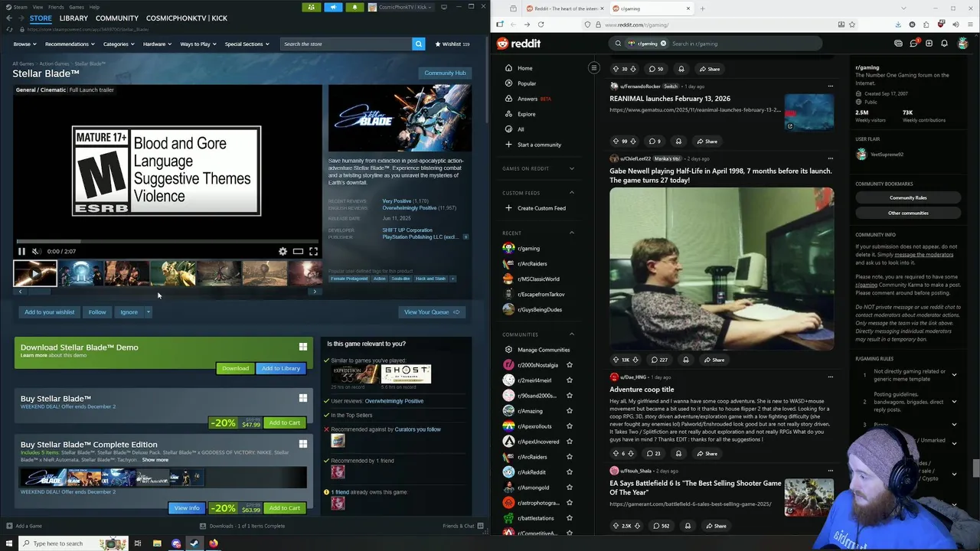Click the Community Hub button

(445, 73)
